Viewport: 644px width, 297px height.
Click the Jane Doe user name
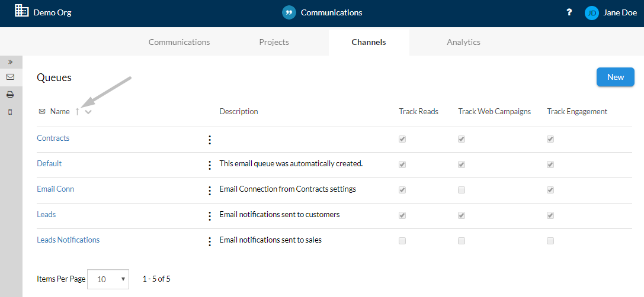pyautogui.click(x=620, y=12)
